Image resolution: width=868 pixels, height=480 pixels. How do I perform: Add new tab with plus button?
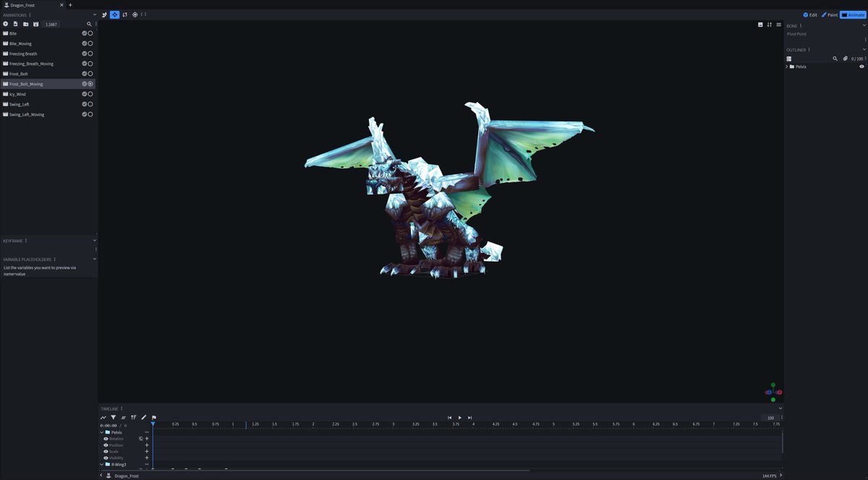(x=70, y=5)
